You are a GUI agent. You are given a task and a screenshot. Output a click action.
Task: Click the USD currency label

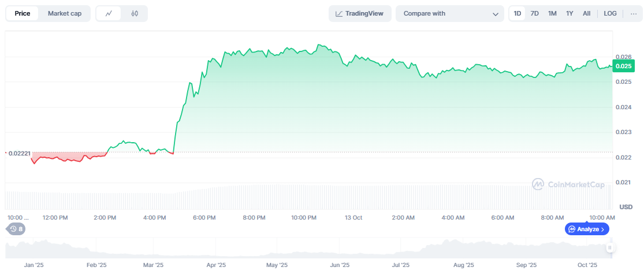coord(626,206)
